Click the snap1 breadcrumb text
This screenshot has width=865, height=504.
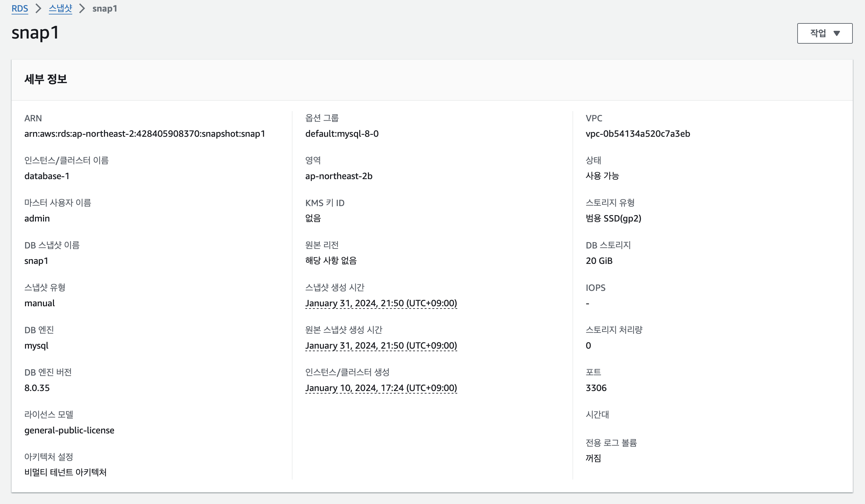tap(105, 9)
